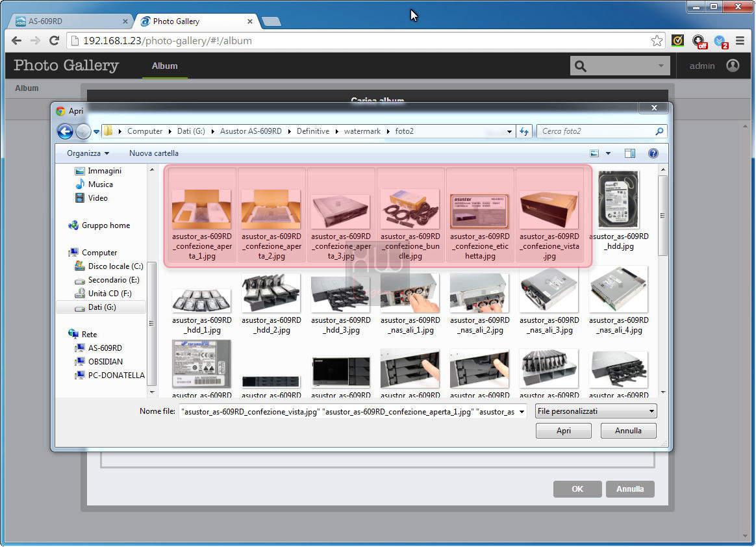Select Disco locale (C:) drive

coord(109,266)
